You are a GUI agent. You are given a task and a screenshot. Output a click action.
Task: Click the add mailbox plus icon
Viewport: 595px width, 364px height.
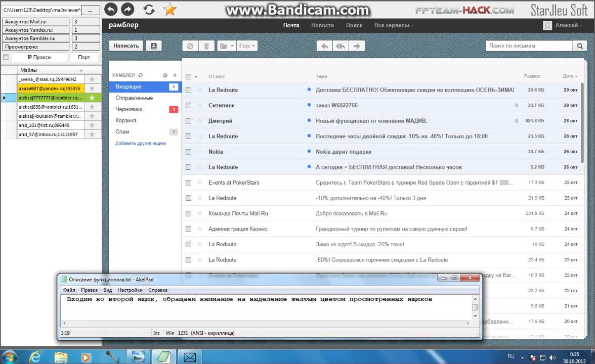click(x=175, y=75)
